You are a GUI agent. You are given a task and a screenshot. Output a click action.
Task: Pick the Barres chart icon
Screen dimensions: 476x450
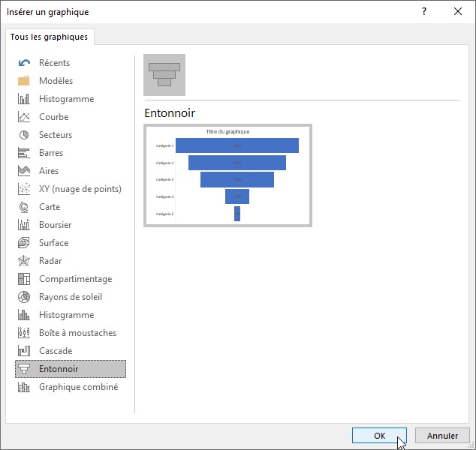tap(24, 153)
